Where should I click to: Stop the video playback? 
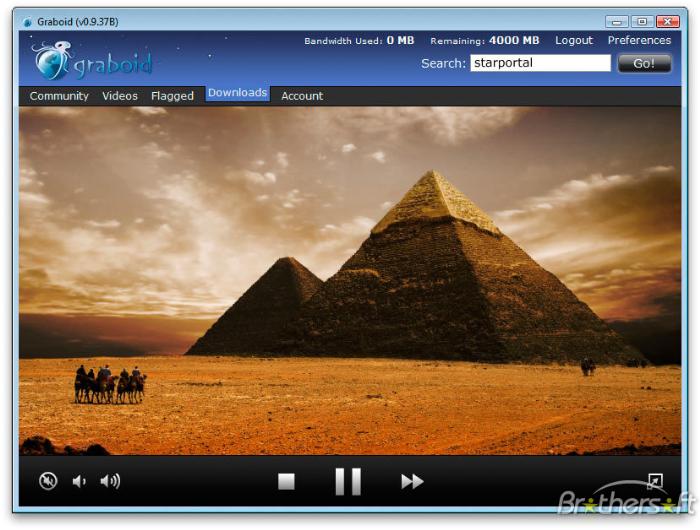287,481
